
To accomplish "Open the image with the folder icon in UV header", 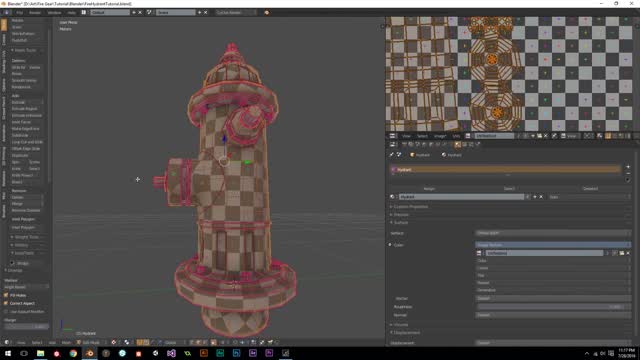I will tap(540, 136).
